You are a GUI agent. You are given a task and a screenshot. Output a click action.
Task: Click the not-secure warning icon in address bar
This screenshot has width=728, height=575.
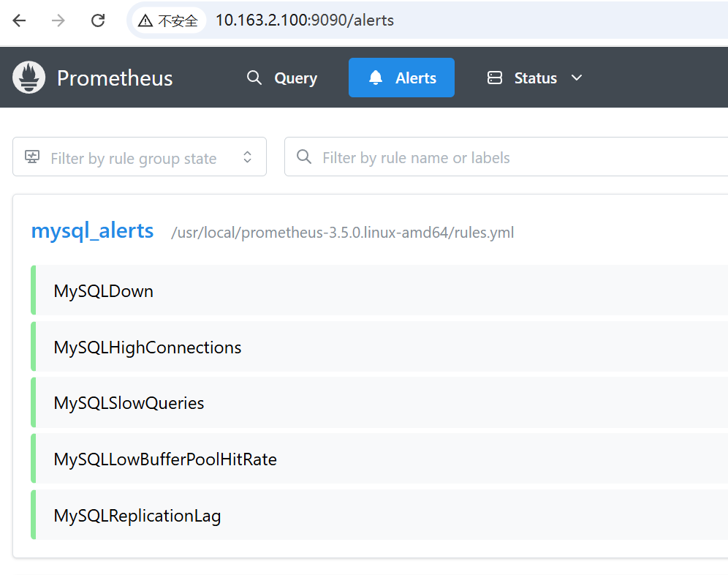pos(145,20)
